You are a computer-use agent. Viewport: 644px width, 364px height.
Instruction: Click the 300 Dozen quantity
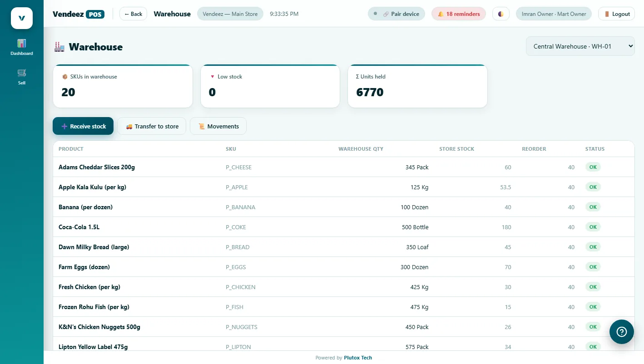(x=414, y=267)
